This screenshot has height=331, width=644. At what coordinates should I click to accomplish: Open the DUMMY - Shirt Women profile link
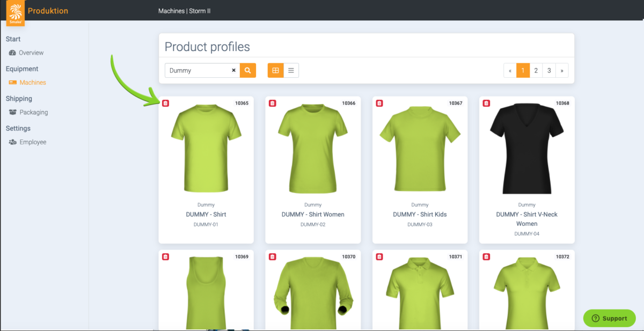click(313, 214)
